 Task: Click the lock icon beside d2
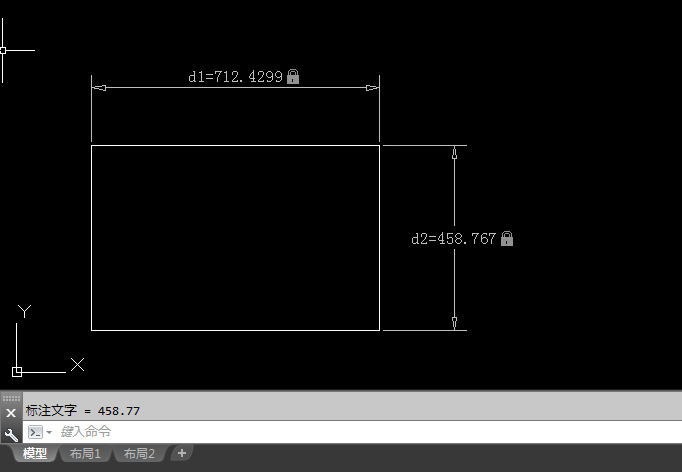pyautogui.click(x=507, y=238)
